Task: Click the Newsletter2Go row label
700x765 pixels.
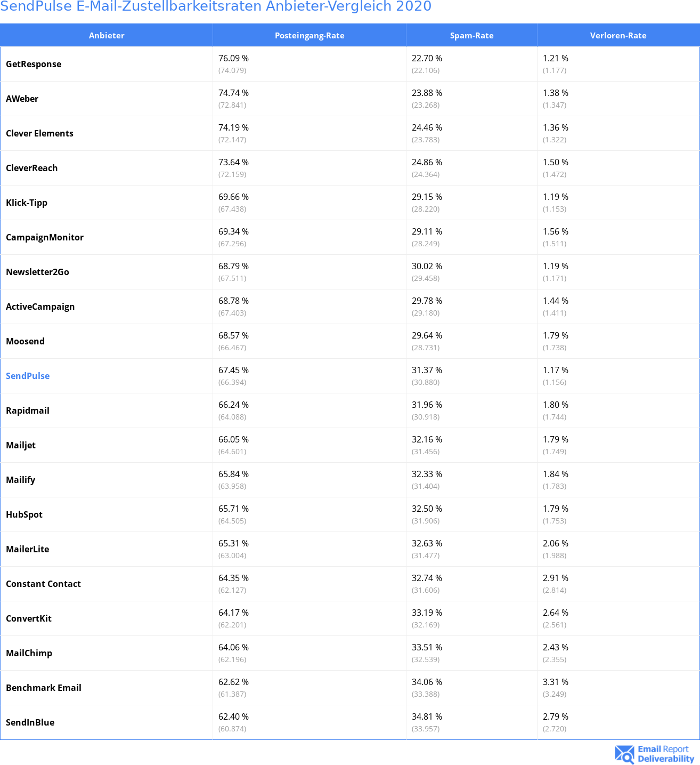Action: (x=37, y=272)
